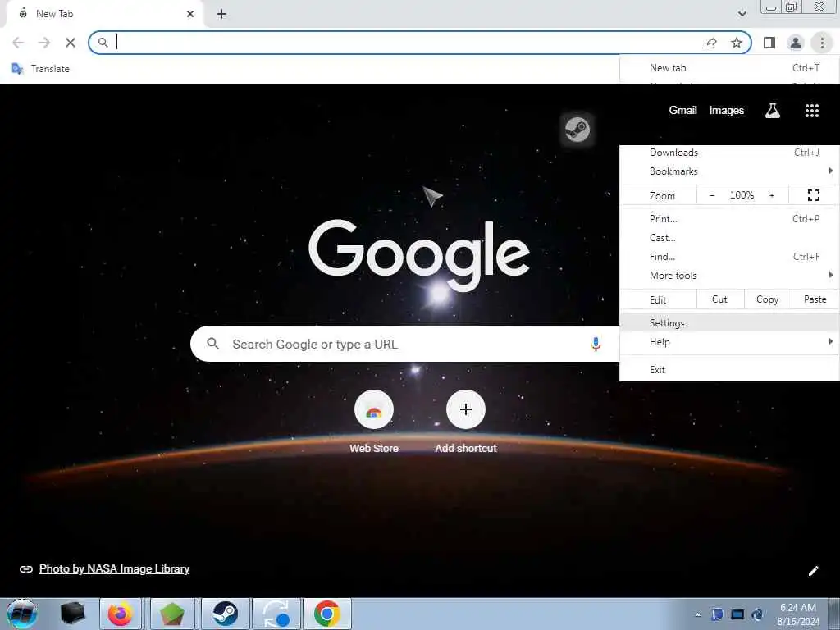Open the profile avatar icon
The width and height of the screenshot is (840, 630).
[x=796, y=43]
